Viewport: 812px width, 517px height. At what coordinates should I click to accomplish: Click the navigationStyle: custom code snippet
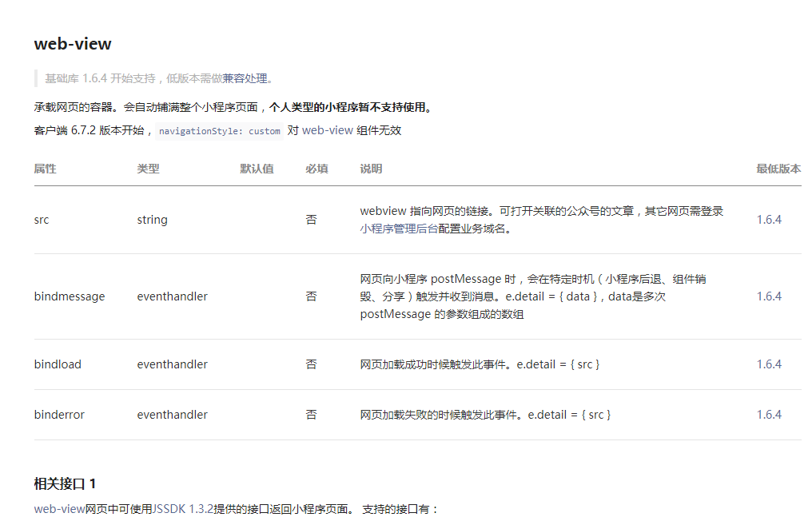point(220,131)
